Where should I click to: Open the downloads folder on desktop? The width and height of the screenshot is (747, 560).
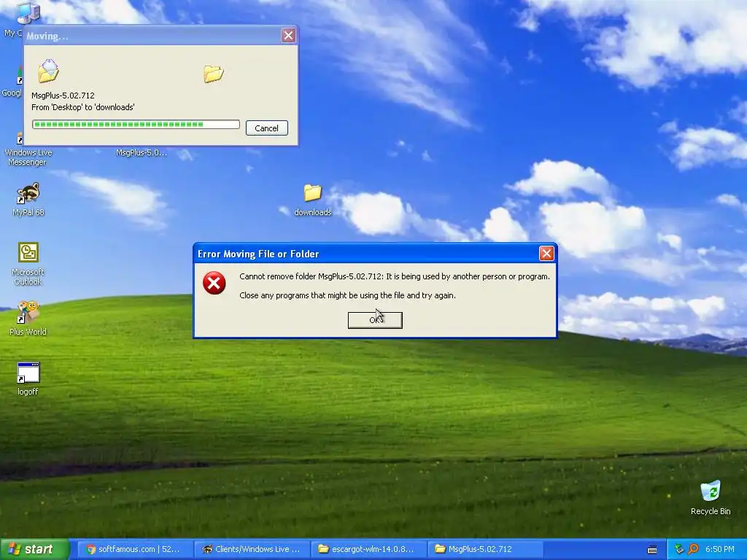[312, 200]
